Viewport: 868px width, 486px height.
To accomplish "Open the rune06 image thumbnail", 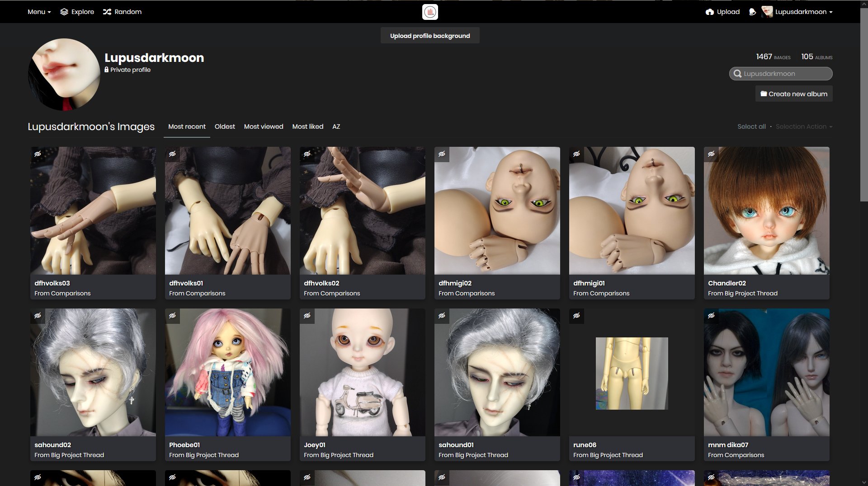I will (632, 373).
